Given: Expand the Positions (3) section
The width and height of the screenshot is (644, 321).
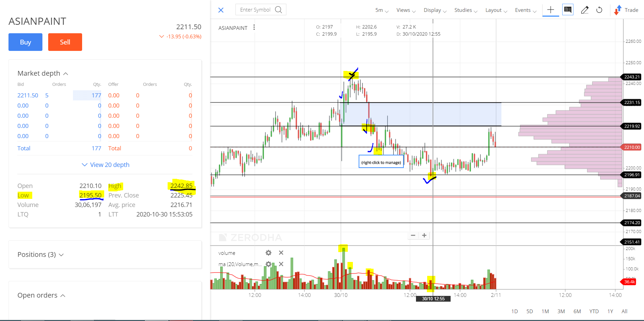Looking at the screenshot, I should point(41,254).
